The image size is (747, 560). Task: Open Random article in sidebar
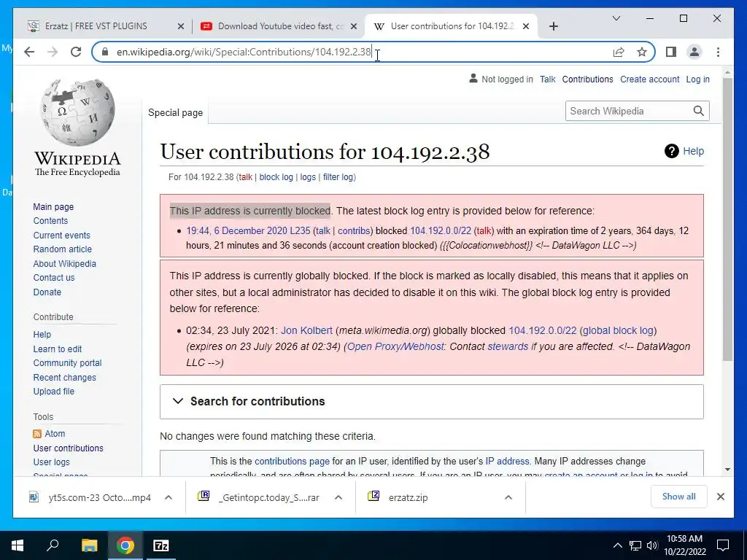coord(63,249)
